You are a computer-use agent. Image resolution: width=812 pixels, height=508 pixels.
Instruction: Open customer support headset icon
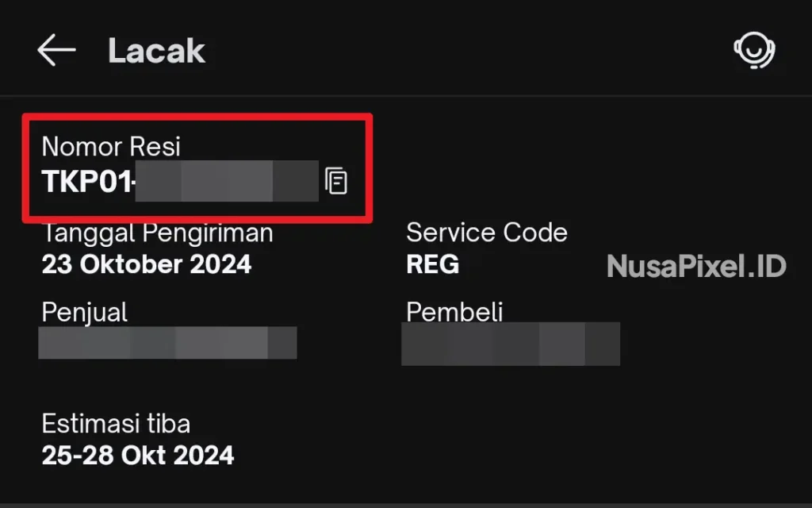pyautogui.click(x=753, y=52)
